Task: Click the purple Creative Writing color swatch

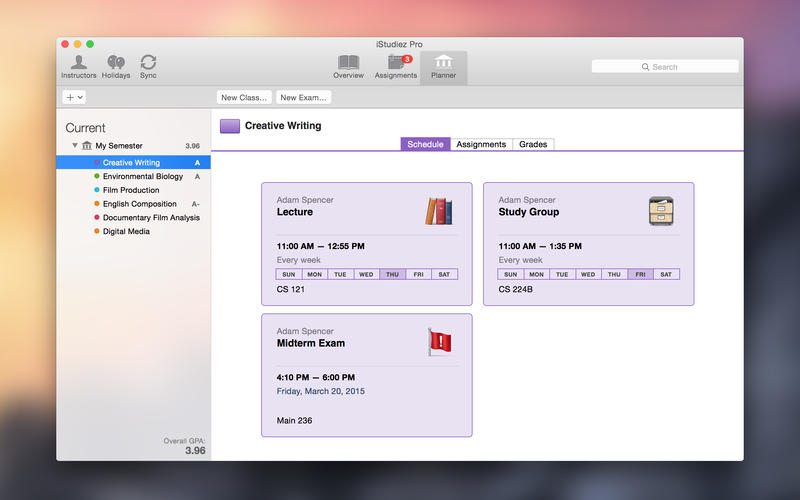Action: click(x=230, y=126)
